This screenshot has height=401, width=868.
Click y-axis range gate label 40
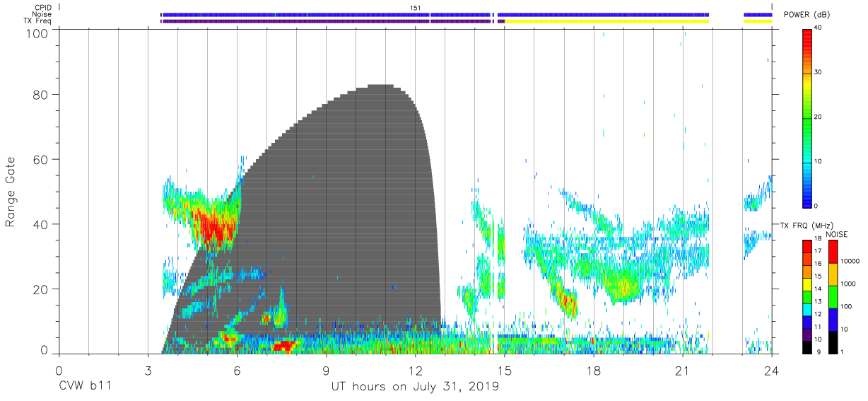40,224
